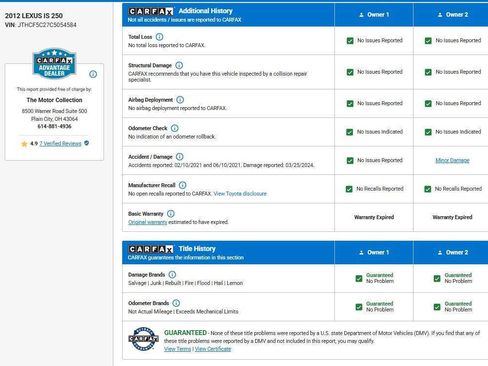The image size is (488, 366).
Task: Click Owner 1 person icon in Title History
Action: pyautogui.click(x=361, y=253)
